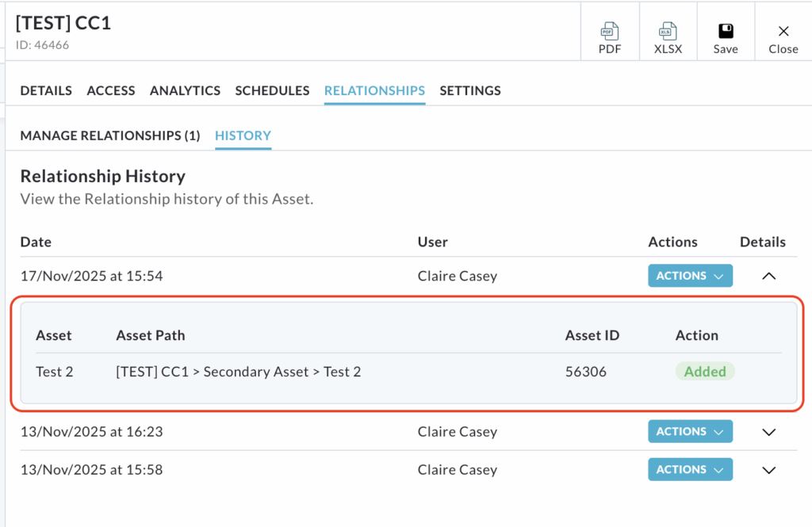Export the asset as PDF
The width and height of the screenshot is (812, 527).
(x=609, y=39)
